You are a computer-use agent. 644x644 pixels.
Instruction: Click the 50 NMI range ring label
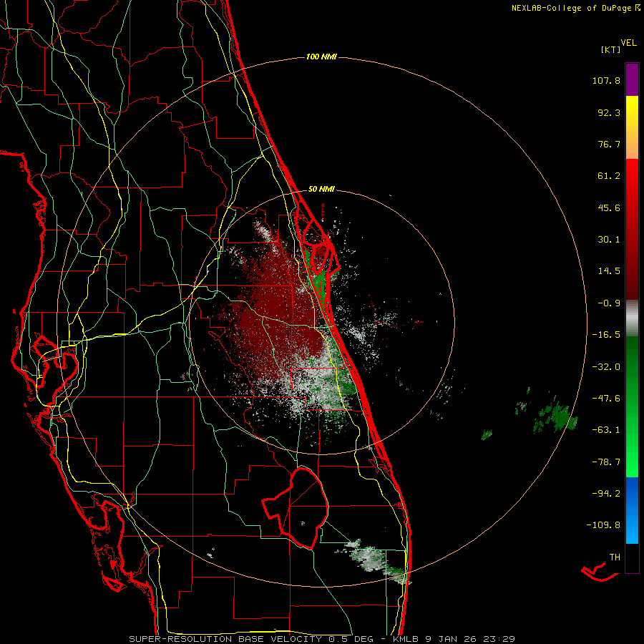pos(321,190)
